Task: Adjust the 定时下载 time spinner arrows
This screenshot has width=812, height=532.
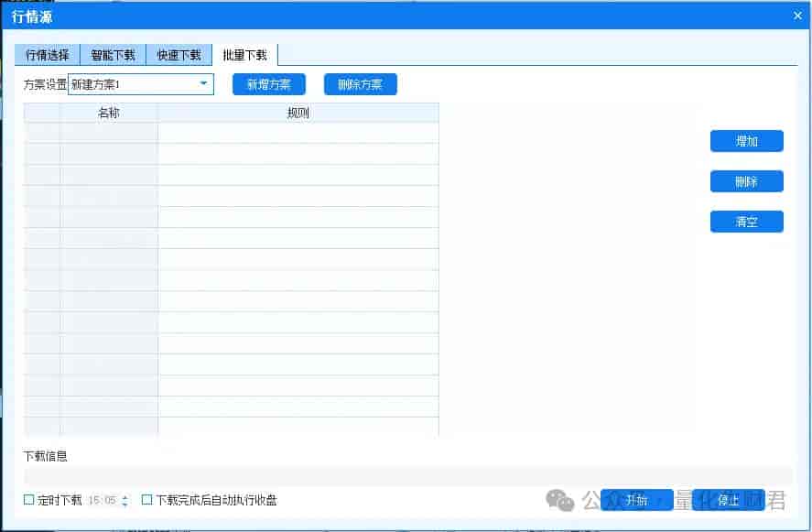Action: tap(125, 500)
